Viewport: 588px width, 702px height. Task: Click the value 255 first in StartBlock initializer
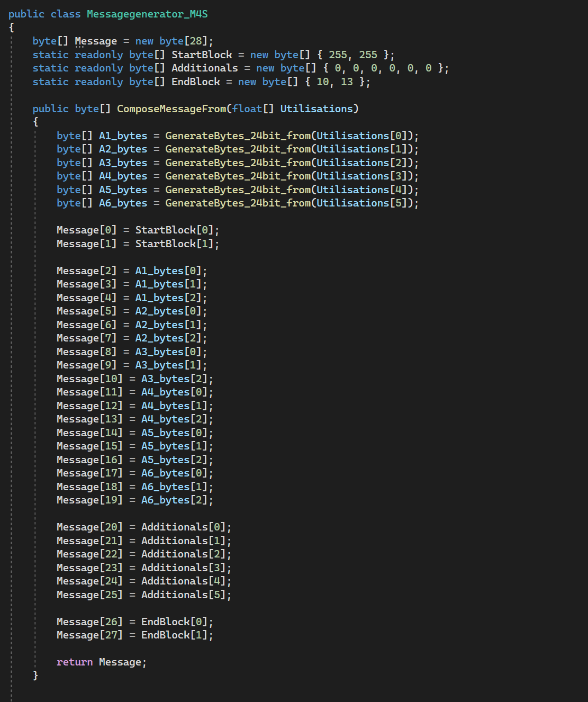[338, 55]
